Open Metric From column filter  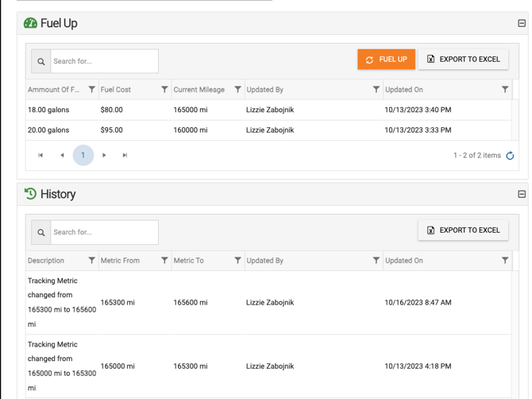(x=164, y=261)
